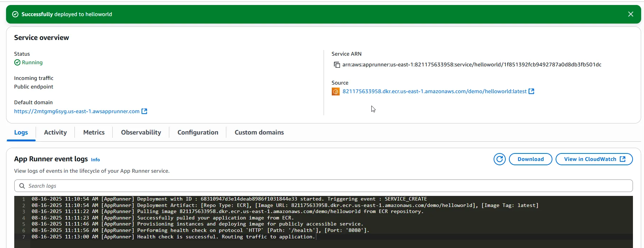Open the Info link next to event logs
Screen dimensions: 644x248
point(95,160)
